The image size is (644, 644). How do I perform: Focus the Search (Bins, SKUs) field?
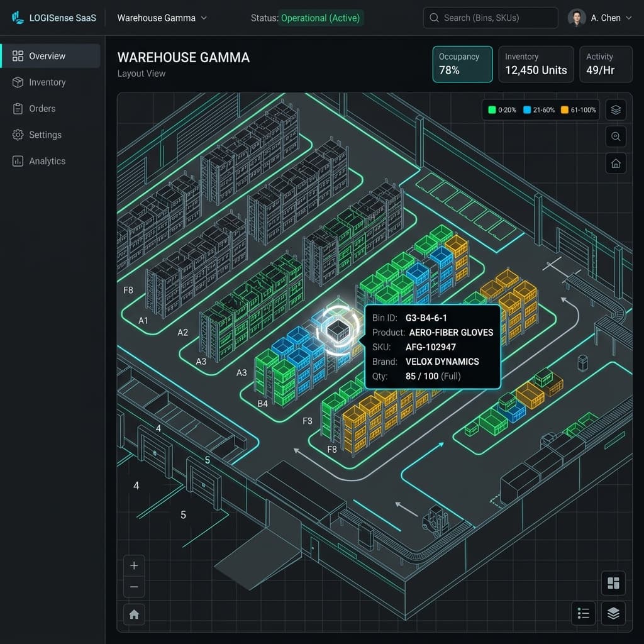tap(491, 18)
